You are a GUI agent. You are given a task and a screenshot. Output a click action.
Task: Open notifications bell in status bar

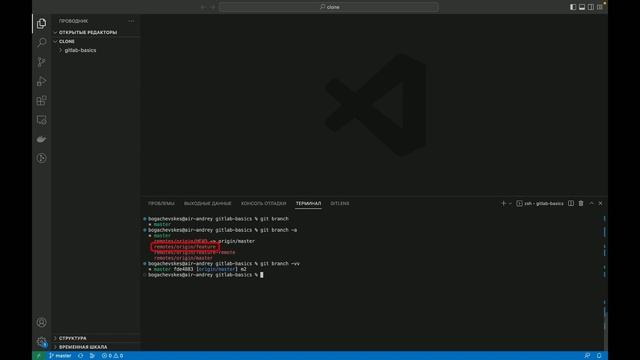pyautogui.click(x=599, y=356)
